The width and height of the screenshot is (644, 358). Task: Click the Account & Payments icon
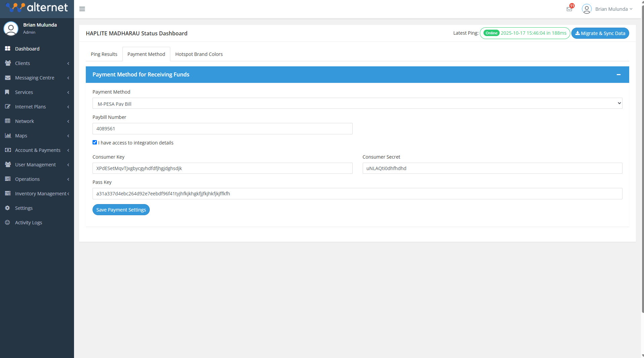[x=8, y=150]
